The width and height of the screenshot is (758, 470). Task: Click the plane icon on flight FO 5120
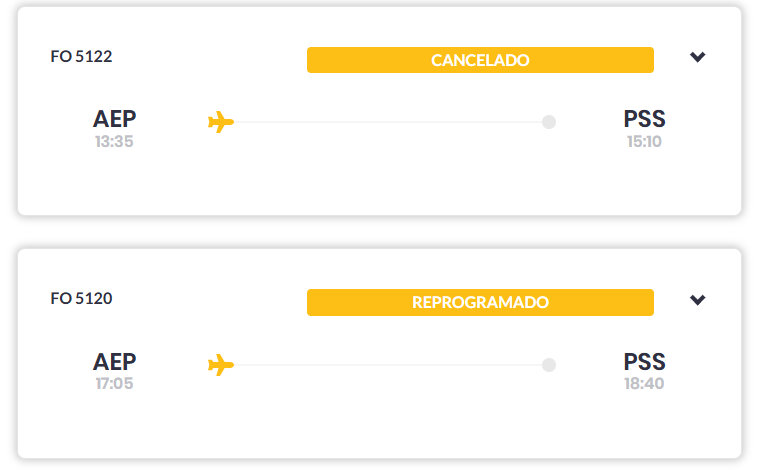click(x=221, y=365)
